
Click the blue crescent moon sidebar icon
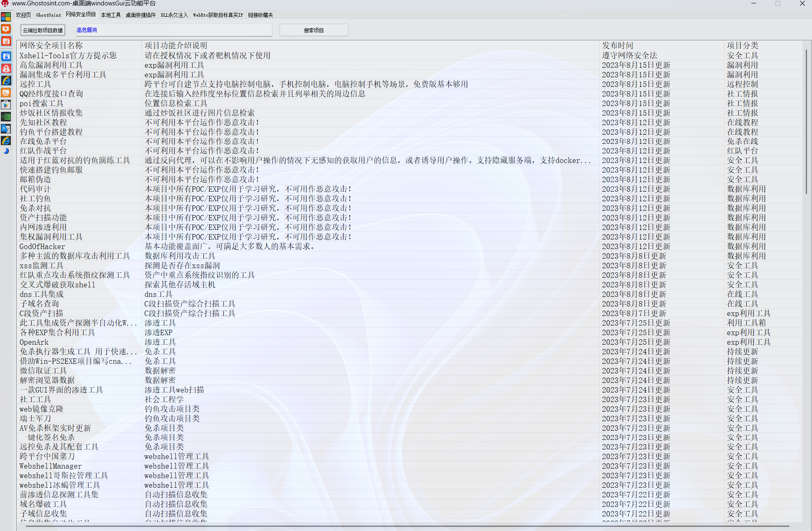[6, 151]
